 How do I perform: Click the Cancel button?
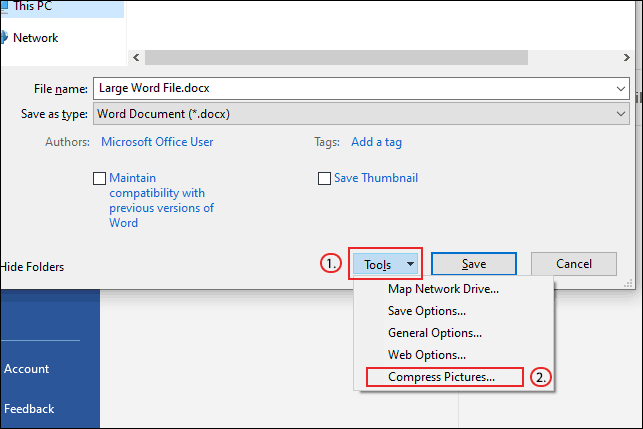(573, 264)
